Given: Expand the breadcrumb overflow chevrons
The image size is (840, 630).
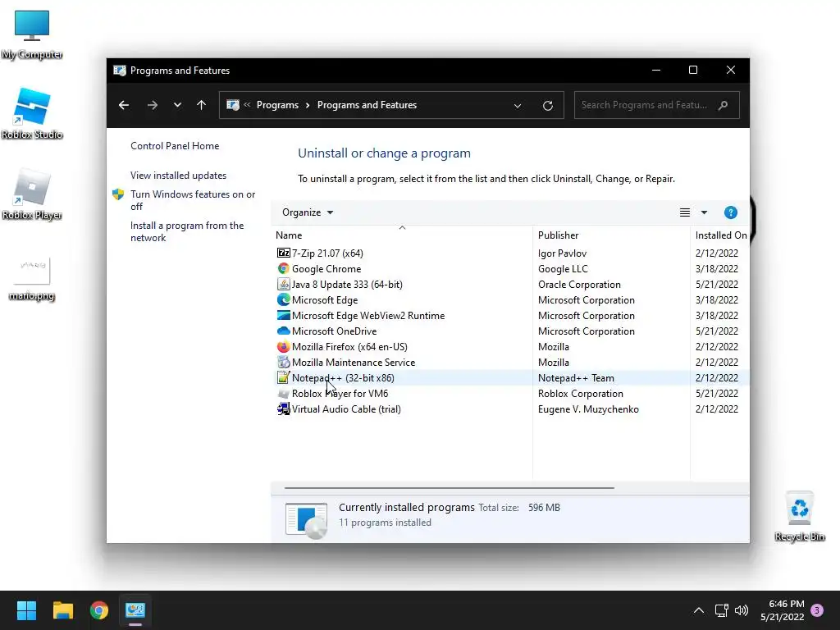Looking at the screenshot, I should point(247,105).
